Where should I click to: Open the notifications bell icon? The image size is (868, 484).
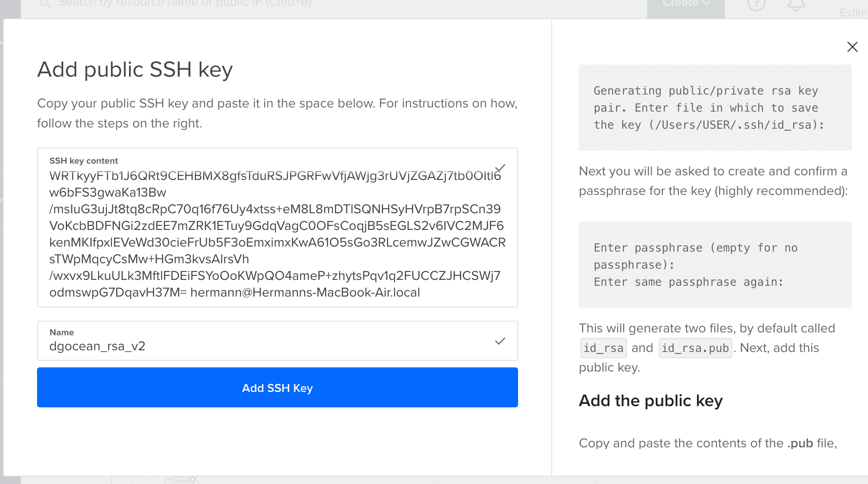pyautogui.click(x=796, y=4)
